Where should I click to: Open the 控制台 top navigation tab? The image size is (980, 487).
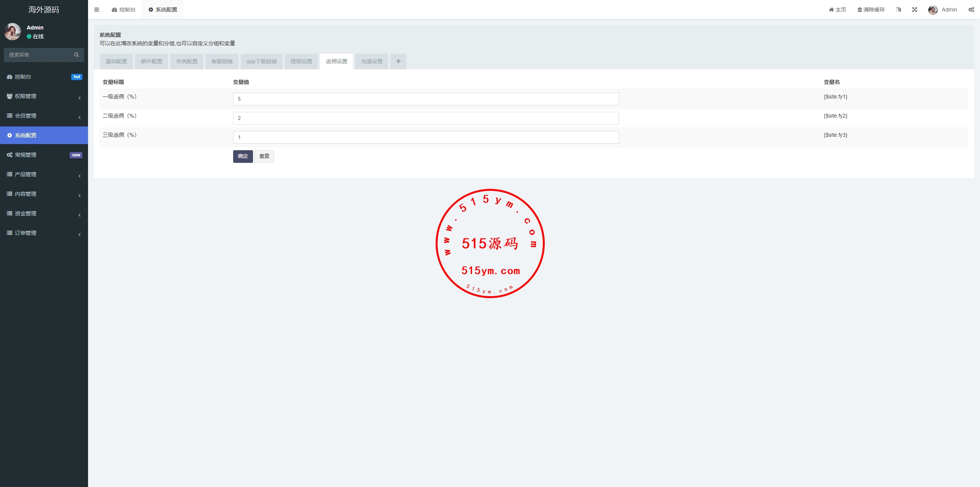pos(123,10)
